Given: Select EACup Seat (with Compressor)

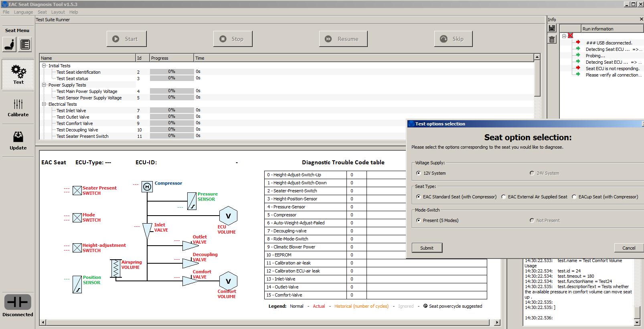Looking at the screenshot, I should 574,197.
